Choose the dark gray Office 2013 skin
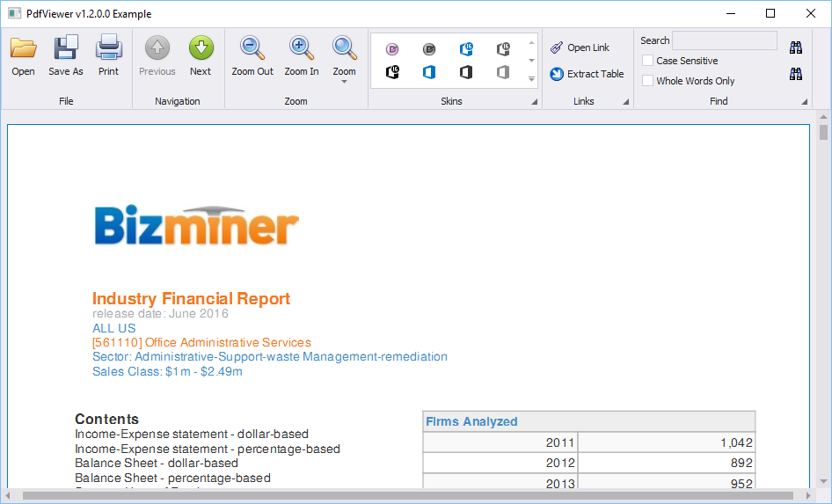This screenshot has height=504, width=832. 466,72
